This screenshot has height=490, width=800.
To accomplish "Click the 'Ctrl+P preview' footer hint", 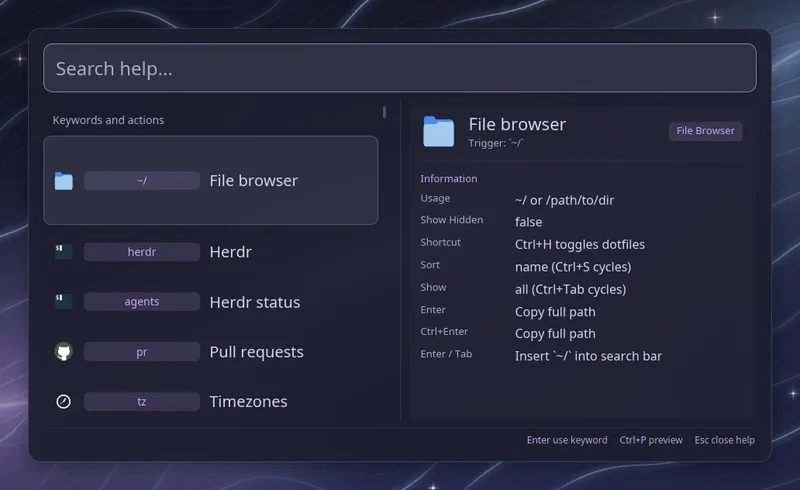I will coord(651,440).
